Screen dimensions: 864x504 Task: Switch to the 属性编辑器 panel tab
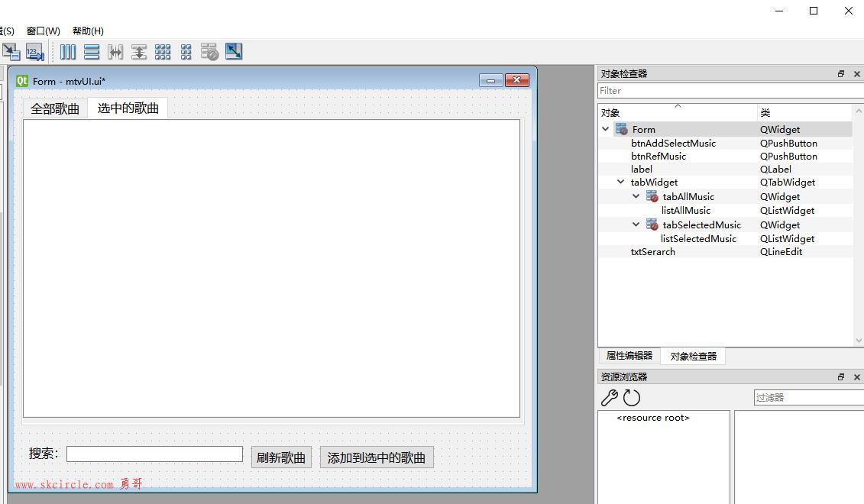point(629,356)
